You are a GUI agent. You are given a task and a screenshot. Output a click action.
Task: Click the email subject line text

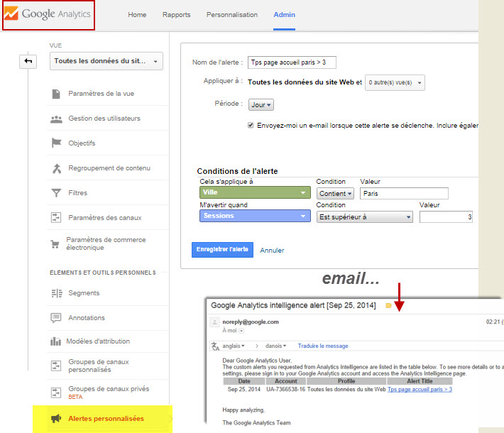[293, 305]
